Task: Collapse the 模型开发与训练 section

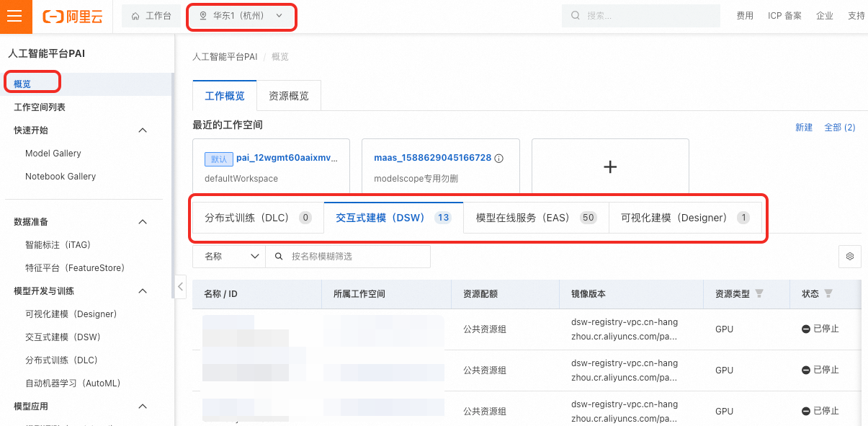Action: point(143,291)
